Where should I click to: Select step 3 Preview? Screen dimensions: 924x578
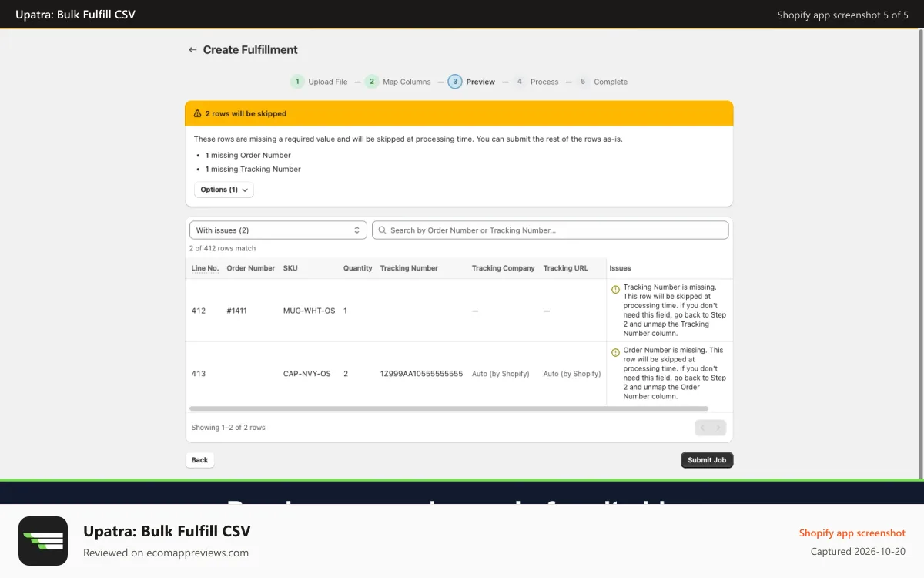coord(471,82)
